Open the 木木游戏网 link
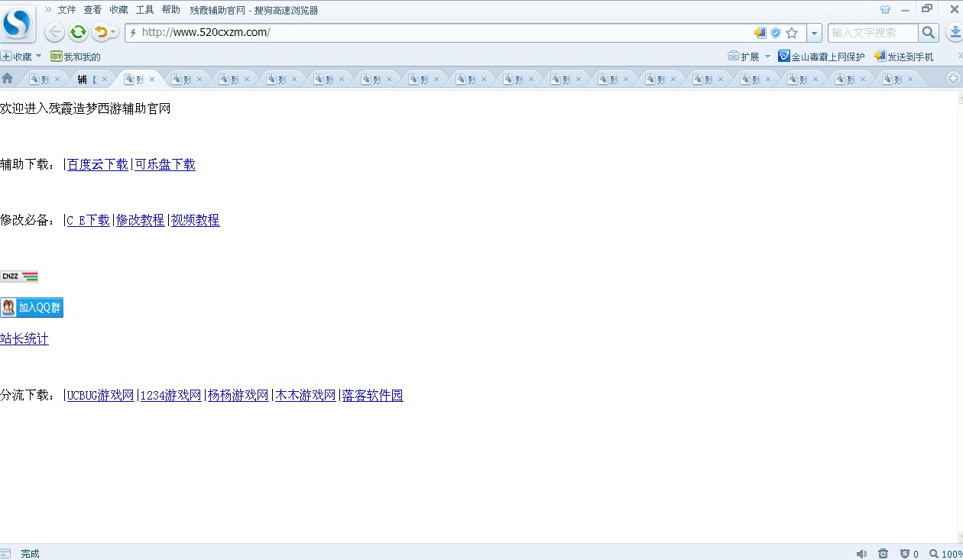963x560 pixels. [306, 396]
